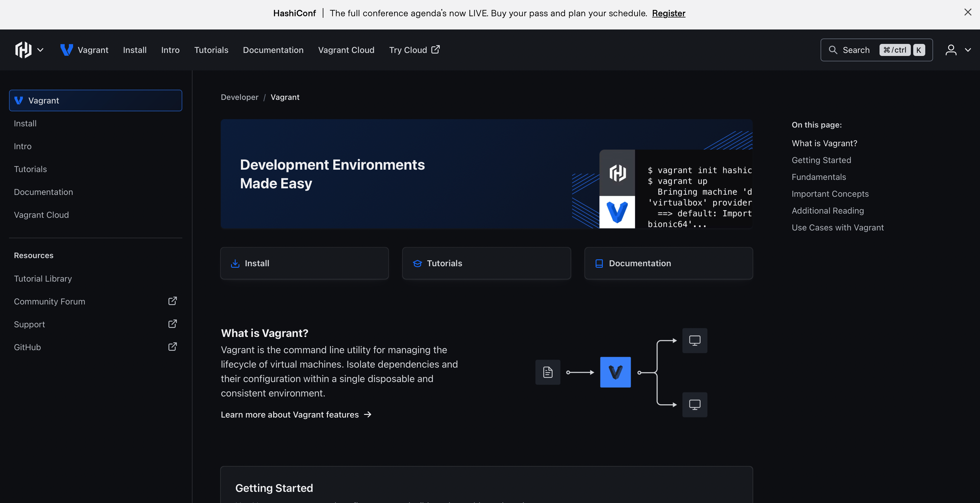Open the Tutorials card
Screen dimensions: 980x503
pos(486,263)
